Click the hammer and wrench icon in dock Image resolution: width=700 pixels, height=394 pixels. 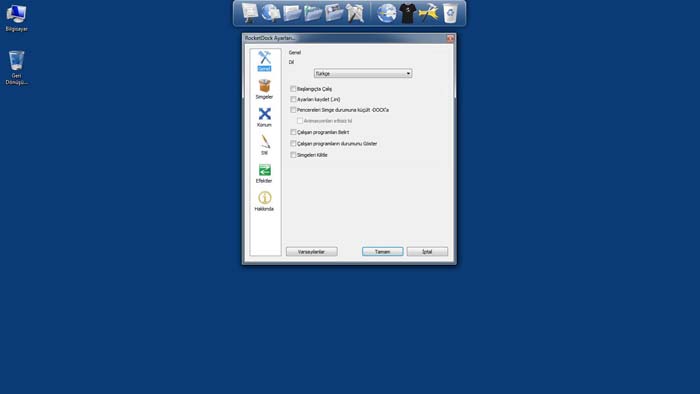click(x=355, y=13)
